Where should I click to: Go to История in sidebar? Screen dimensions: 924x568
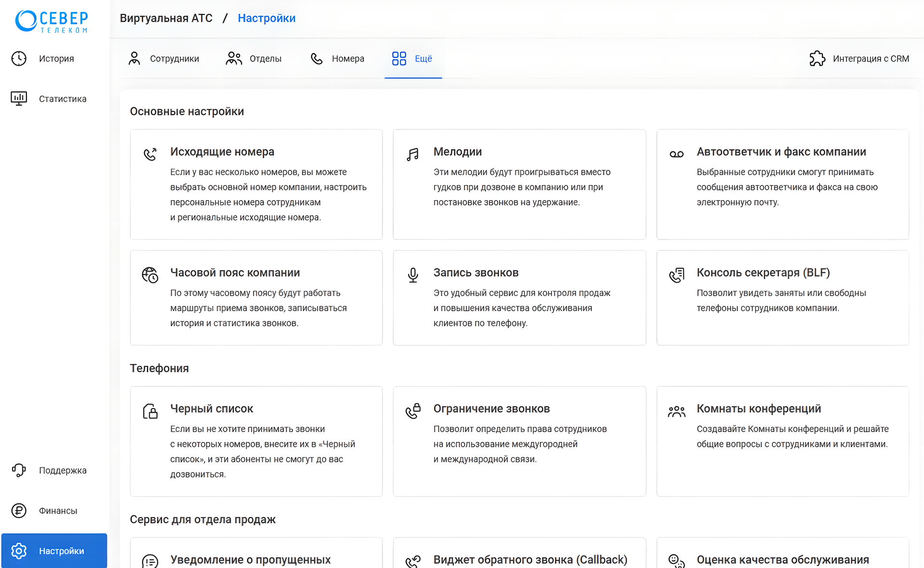pyautogui.click(x=56, y=59)
